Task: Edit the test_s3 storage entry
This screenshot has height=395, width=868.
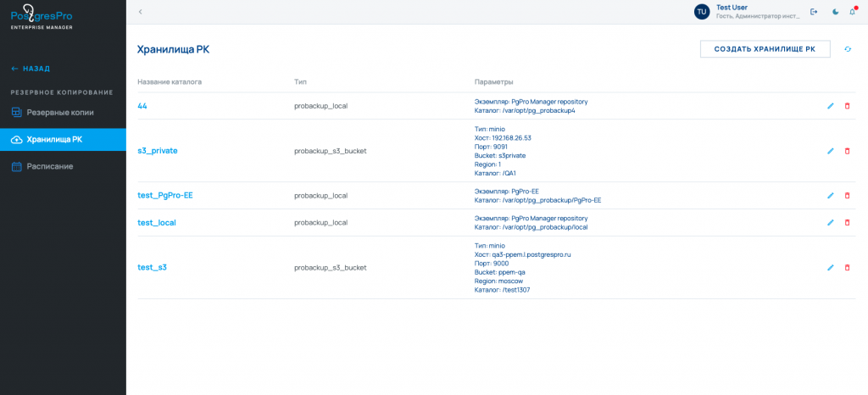Action: [831, 267]
